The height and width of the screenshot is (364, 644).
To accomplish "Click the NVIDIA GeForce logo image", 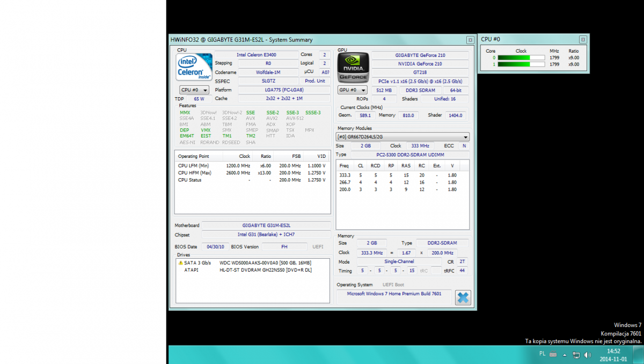I will point(353,68).
